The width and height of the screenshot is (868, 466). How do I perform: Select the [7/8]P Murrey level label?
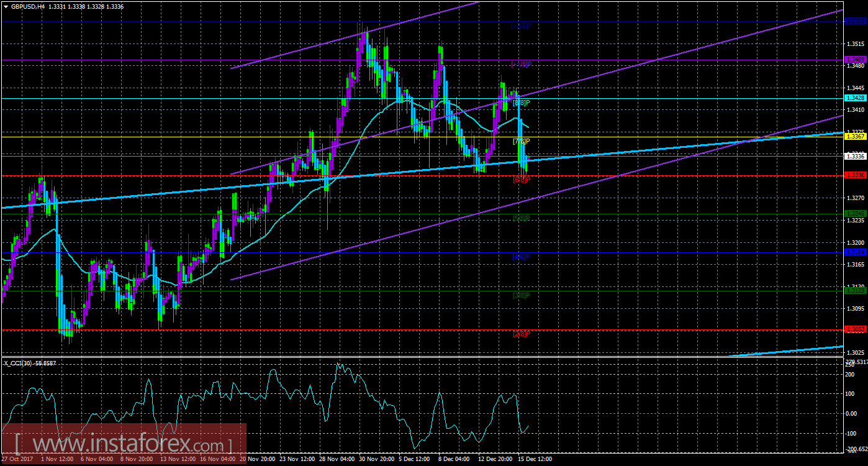coord(521,141)
